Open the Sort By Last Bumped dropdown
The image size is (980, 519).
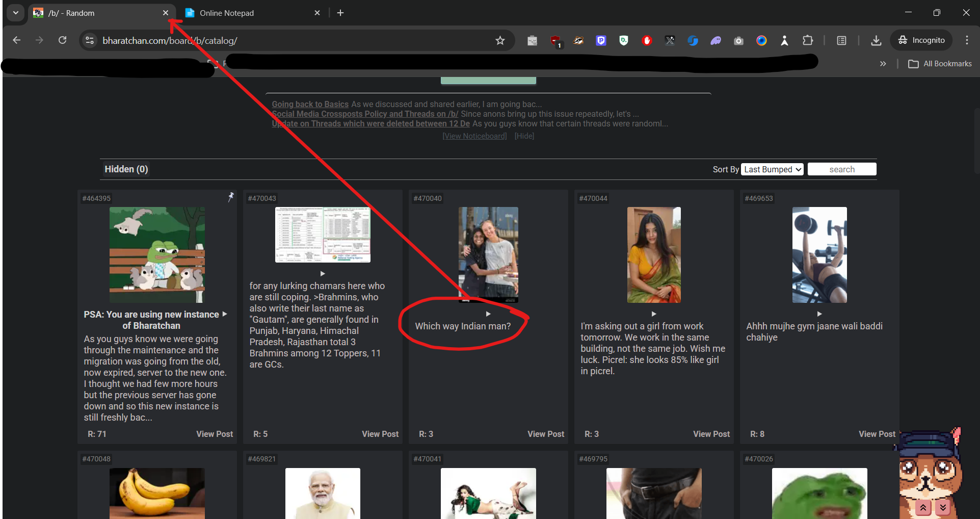click(x=772, y=169)
